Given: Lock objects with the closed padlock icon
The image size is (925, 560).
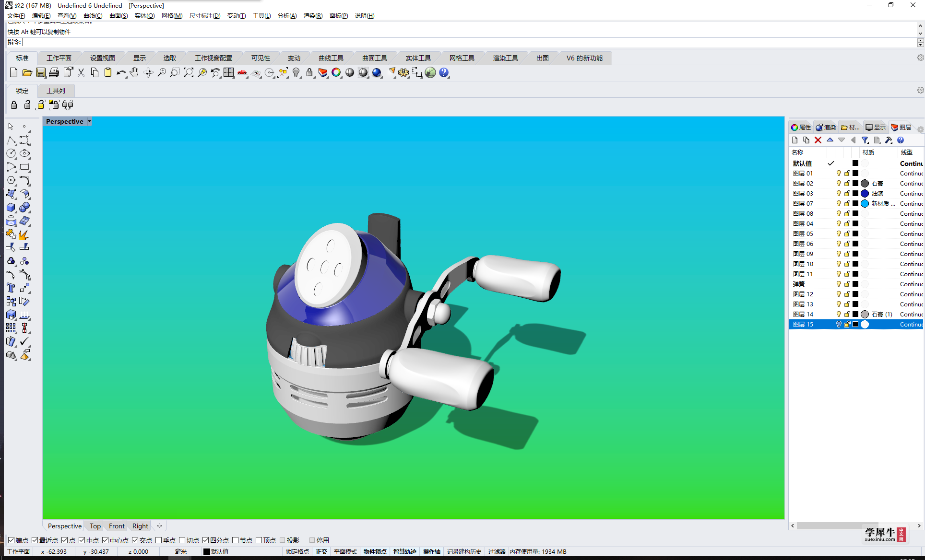Looking at the screenshot, I should 14,105.
